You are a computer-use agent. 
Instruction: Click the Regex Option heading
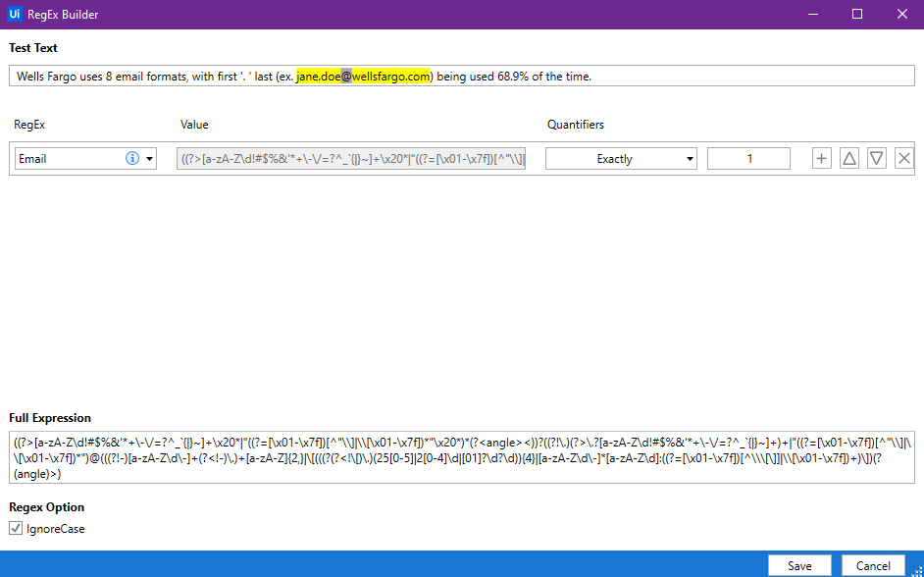pyautogui.click(x=46, y=507)
